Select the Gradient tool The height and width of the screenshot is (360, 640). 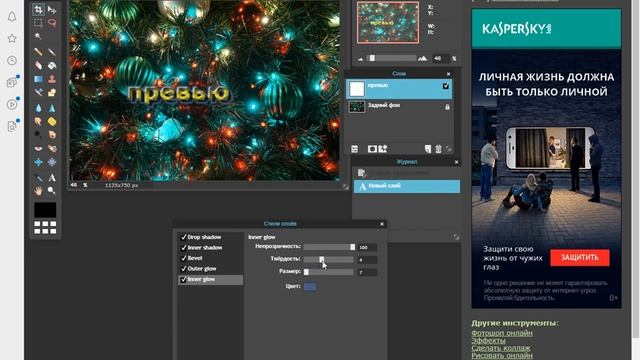[x=38, y=79]
